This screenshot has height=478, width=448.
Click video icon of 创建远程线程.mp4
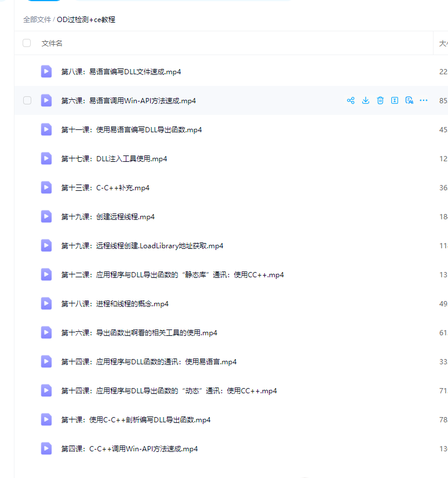point(46,216)
